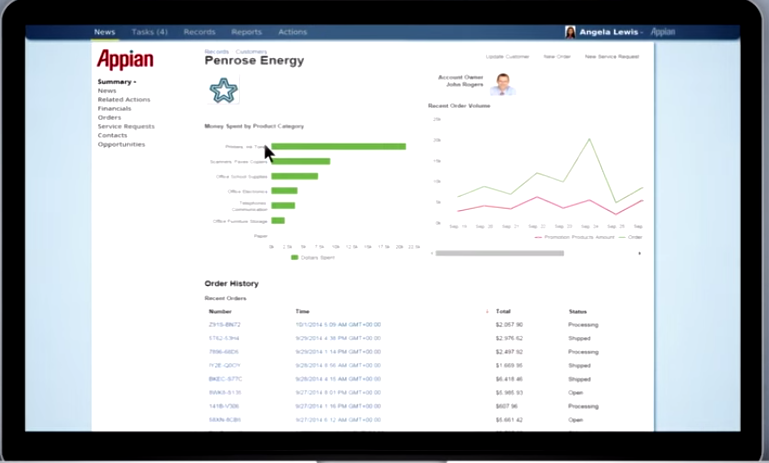Click John Rogers account owner photo
Viewport: 769px width, 463px height.
tap(503, 84)
